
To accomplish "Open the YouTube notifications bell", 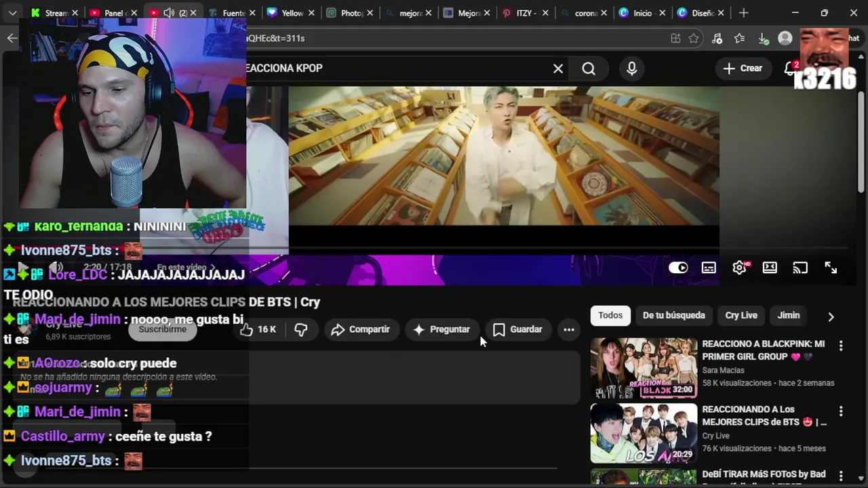I will (x=791, y=68).
